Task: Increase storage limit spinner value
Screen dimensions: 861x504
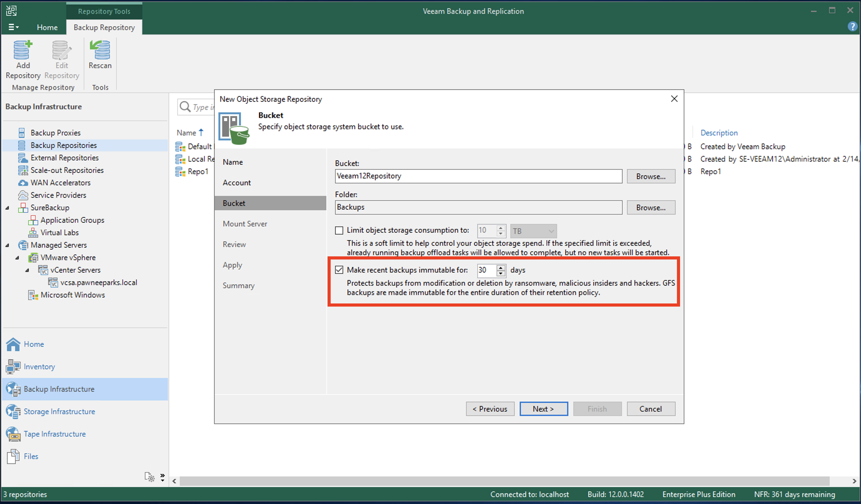Action: click(x=501, y=228)
